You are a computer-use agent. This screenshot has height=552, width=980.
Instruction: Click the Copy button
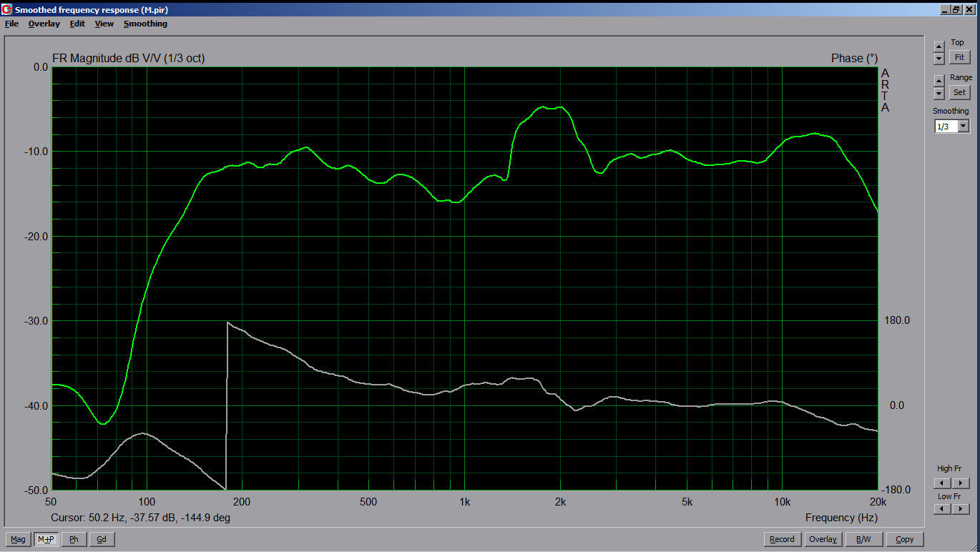tap(905, 539)
